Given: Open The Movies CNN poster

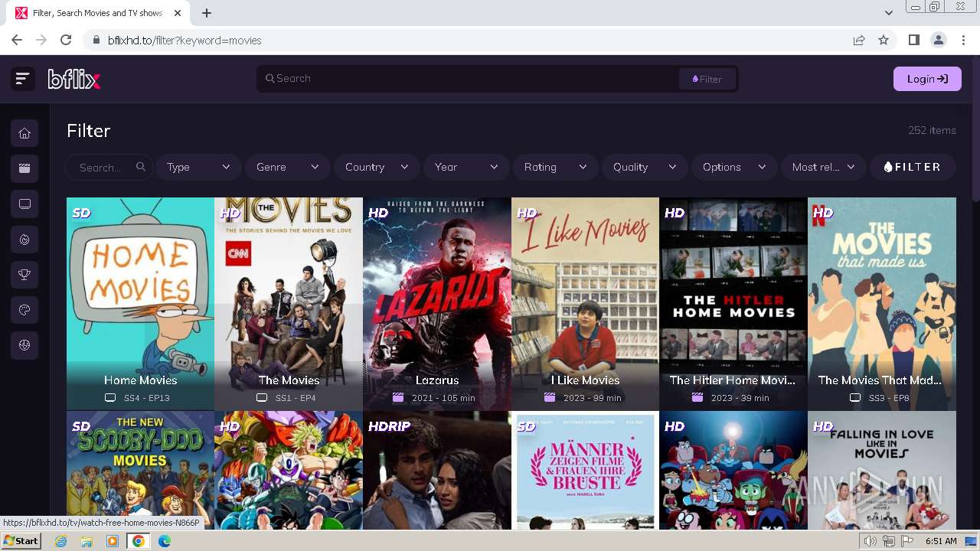Looking at the screenshot, I should tap(289, 304).
